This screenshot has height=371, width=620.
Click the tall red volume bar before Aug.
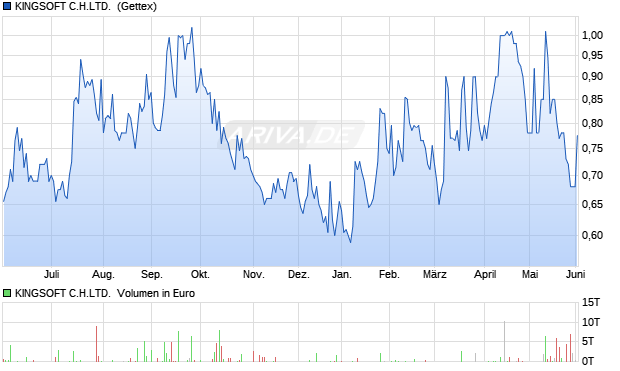(x=96, y=344)
